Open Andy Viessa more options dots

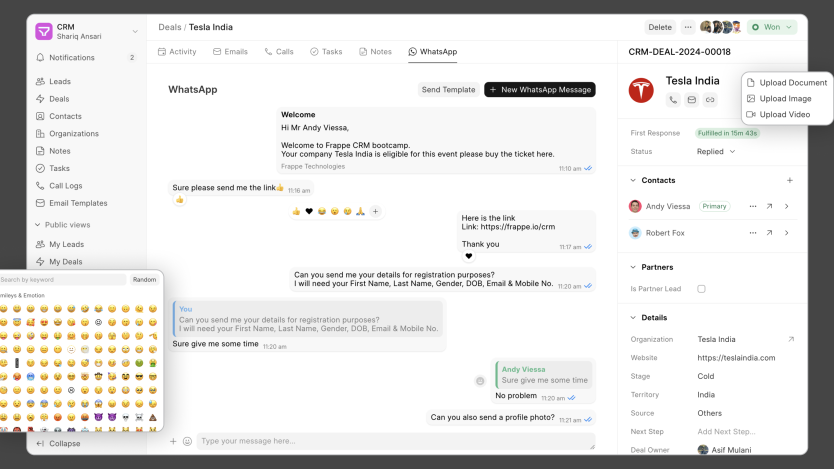(753, 206)
